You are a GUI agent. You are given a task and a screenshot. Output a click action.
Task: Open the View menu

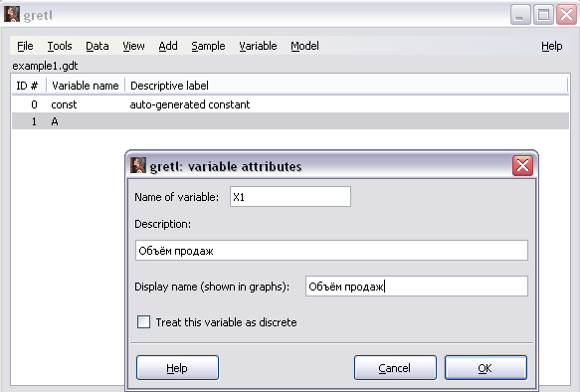click(x=133, y=46)
